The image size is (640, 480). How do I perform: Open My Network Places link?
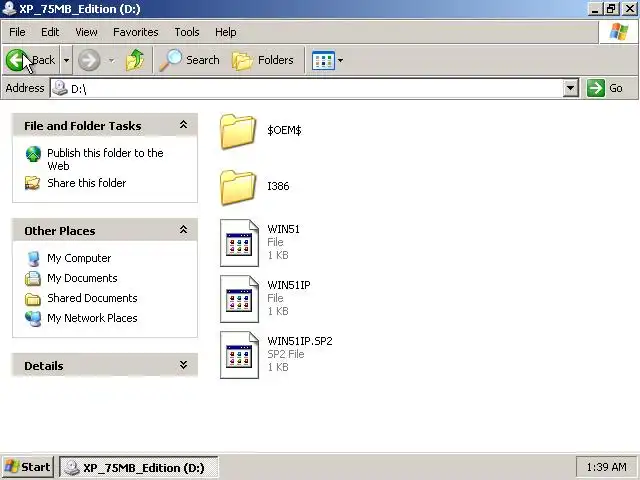(92, 318)
